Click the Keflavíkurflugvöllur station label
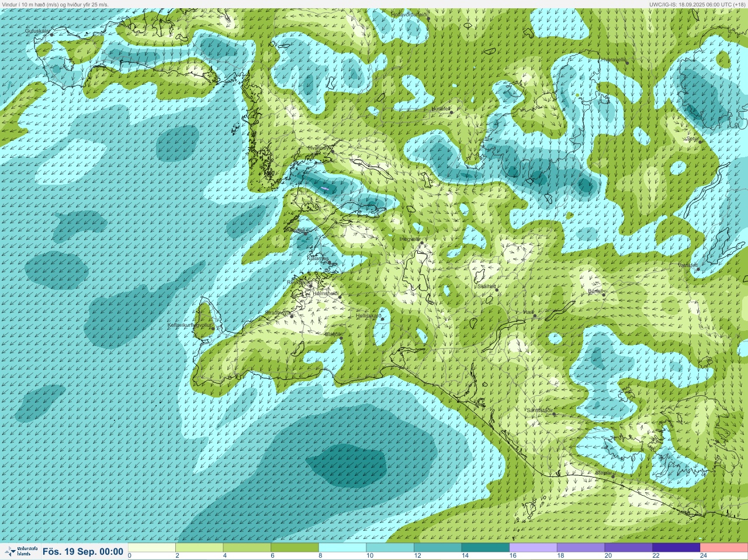Image resolution: width=748 pixels, height=560 pixels. coord(189,325)
